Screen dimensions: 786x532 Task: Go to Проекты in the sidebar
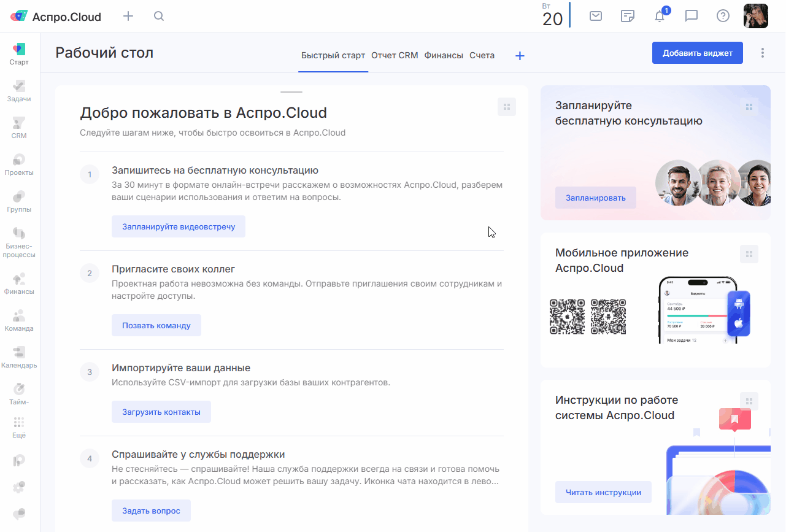pos(19,164)
